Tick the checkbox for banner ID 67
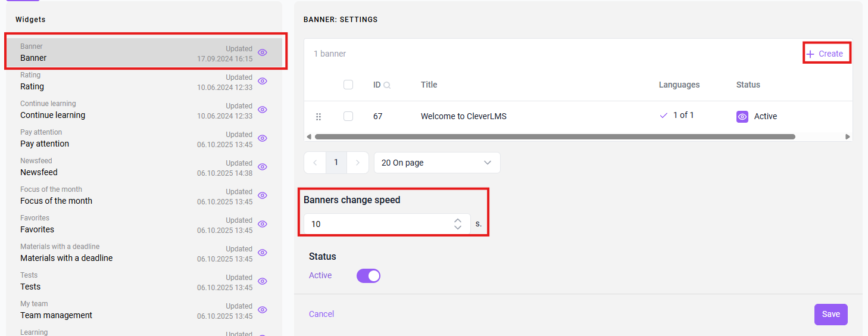Screen dimensions: 868x336 348,116
